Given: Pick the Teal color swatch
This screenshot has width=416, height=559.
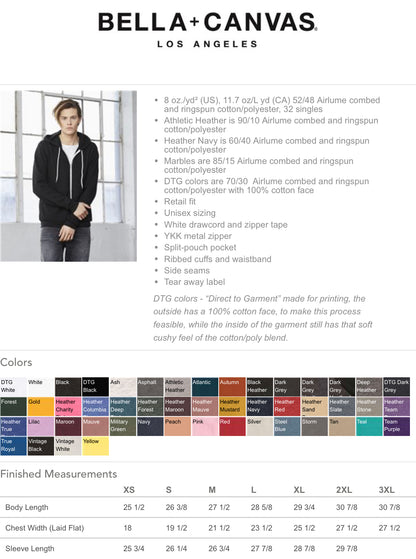Looking at the screenshot, I should coord(369,426).
